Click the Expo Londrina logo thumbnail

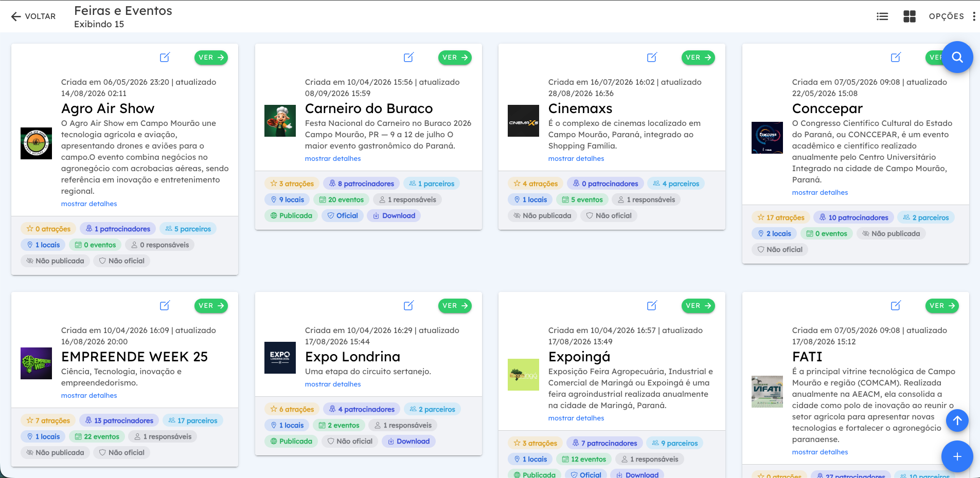point(280,358)
